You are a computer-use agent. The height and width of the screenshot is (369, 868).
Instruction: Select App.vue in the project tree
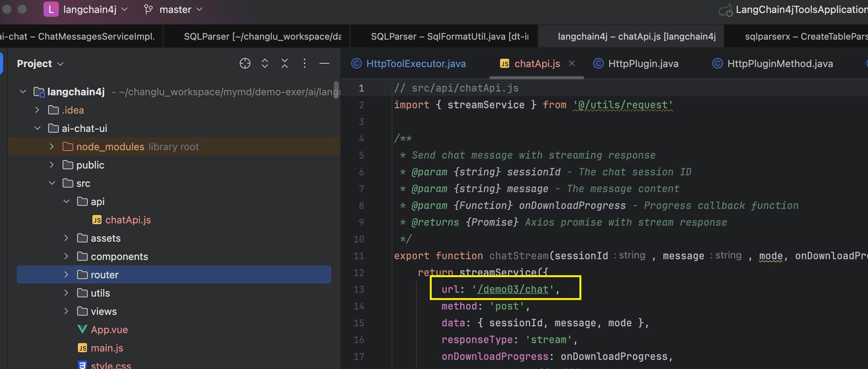[109, 330]
